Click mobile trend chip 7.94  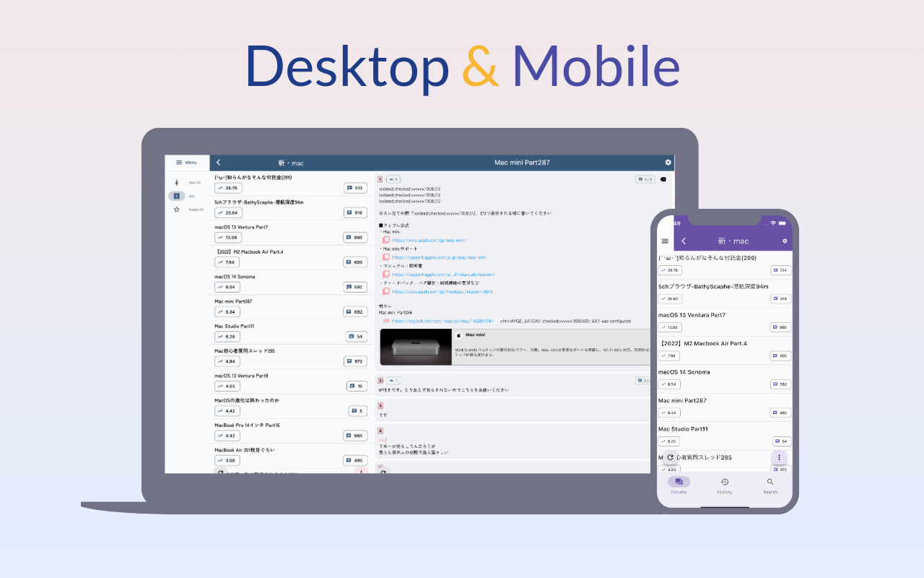[670, 355]
